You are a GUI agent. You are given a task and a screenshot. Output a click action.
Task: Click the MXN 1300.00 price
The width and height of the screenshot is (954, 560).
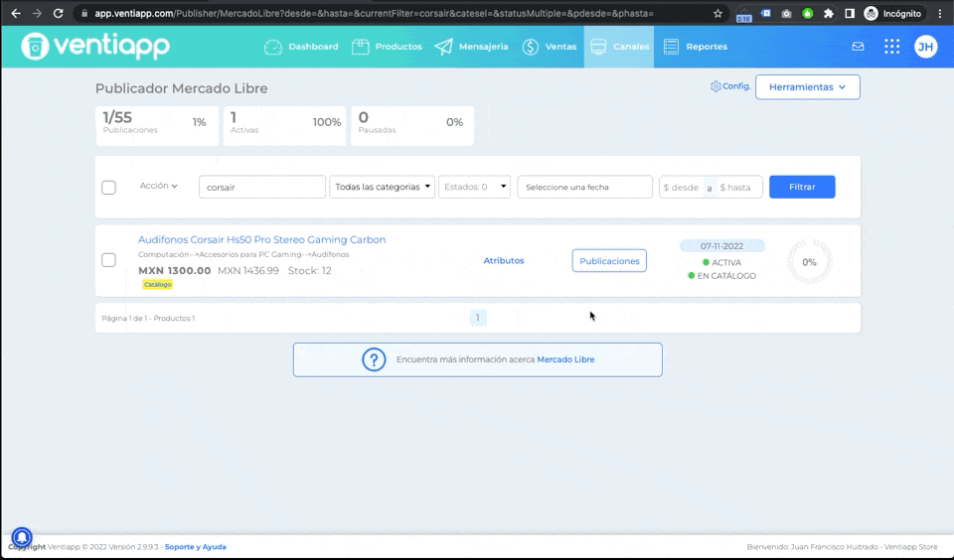[175, 271]
